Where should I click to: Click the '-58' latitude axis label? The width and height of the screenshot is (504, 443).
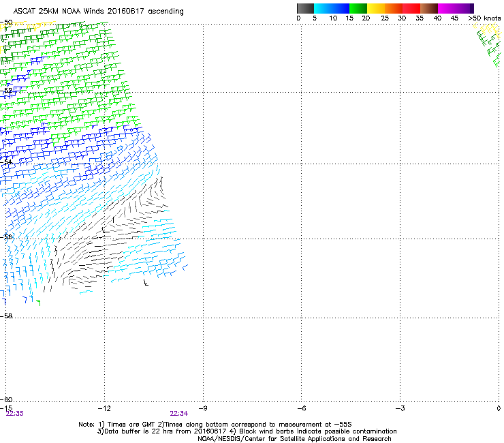[x=6, y=316]
